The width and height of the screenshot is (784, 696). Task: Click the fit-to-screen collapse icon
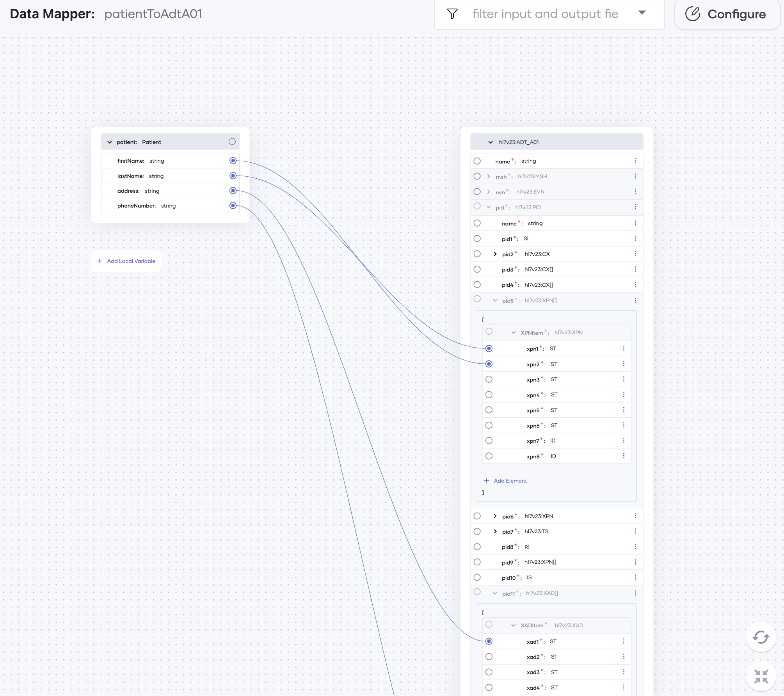761,676
